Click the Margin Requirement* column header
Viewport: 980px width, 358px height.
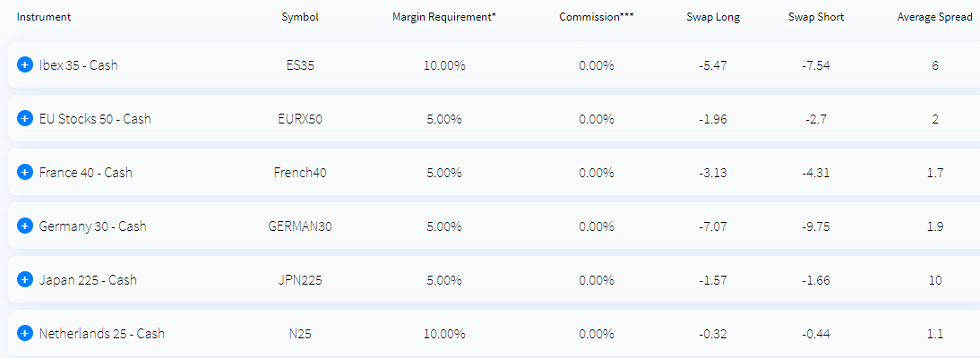444,17
